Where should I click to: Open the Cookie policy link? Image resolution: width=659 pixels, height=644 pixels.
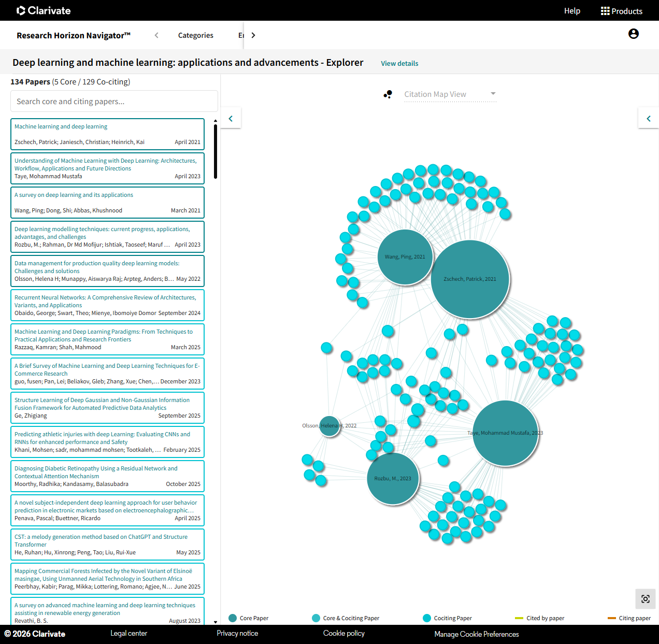point(344,634)
